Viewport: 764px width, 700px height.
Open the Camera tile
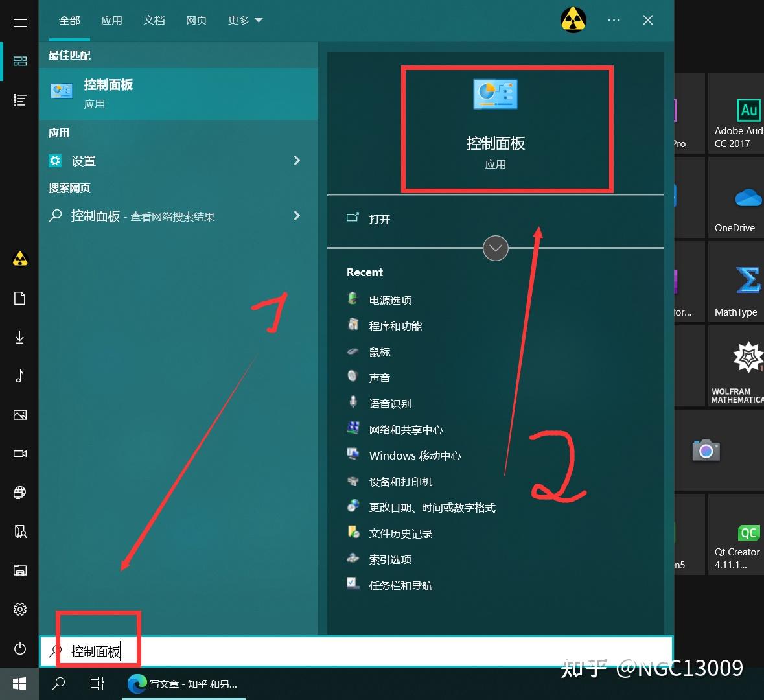coord(706,450)
